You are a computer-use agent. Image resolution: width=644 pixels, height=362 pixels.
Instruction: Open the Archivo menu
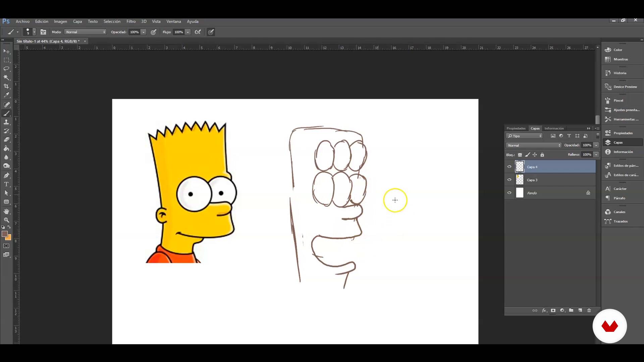pos(22,21)
